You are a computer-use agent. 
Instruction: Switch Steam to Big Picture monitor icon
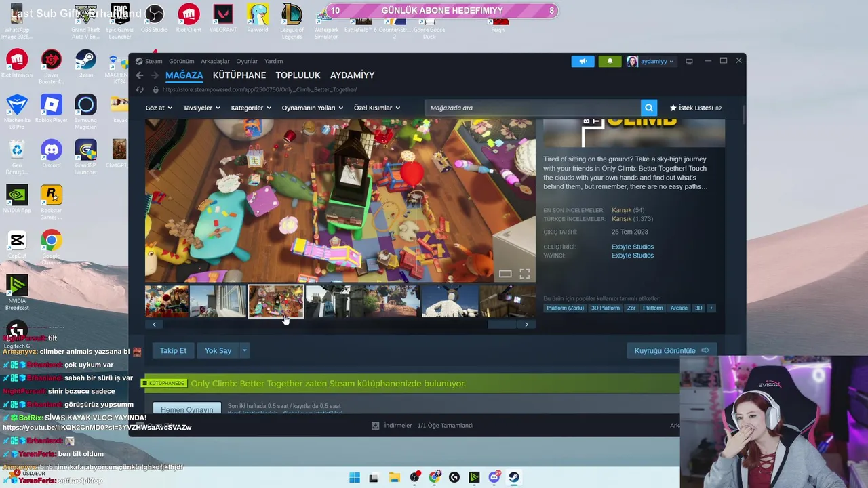[689, 61]
